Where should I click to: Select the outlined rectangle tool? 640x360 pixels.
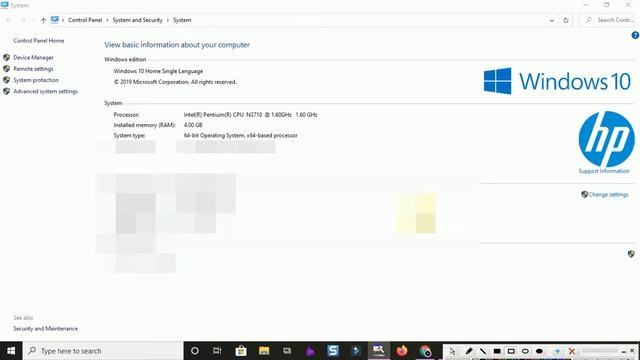pyautogui.click(x=511, y=351)
